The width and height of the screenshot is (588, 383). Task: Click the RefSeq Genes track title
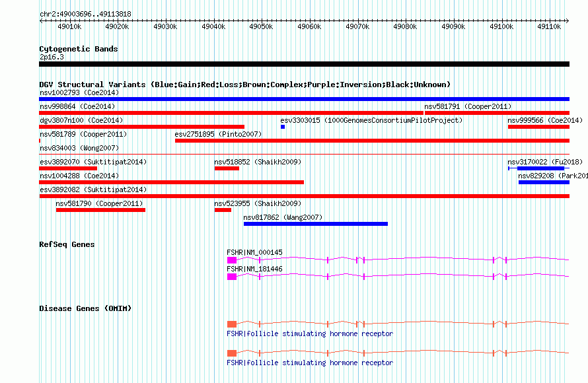coord(67,244)
